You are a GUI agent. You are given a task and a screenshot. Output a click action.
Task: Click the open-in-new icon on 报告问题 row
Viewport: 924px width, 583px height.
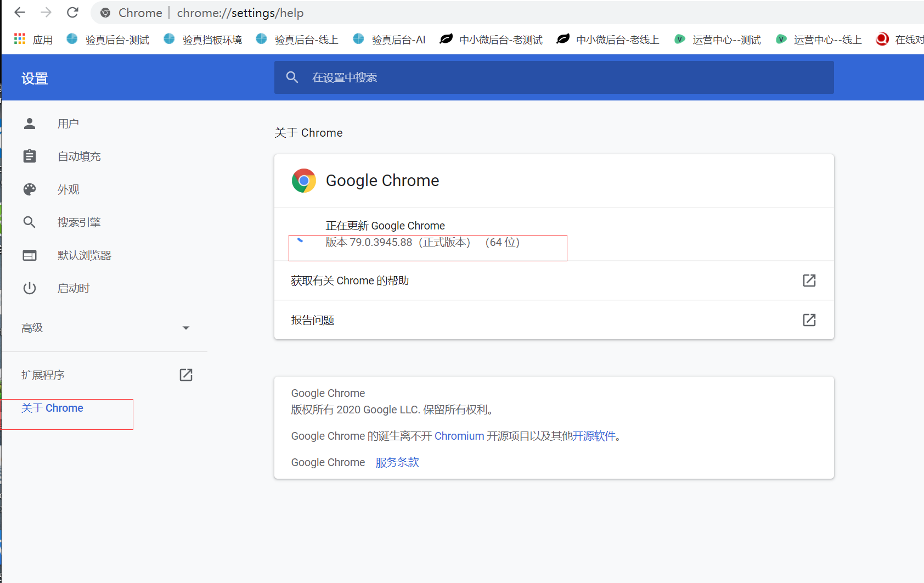[x=809, y=320]
